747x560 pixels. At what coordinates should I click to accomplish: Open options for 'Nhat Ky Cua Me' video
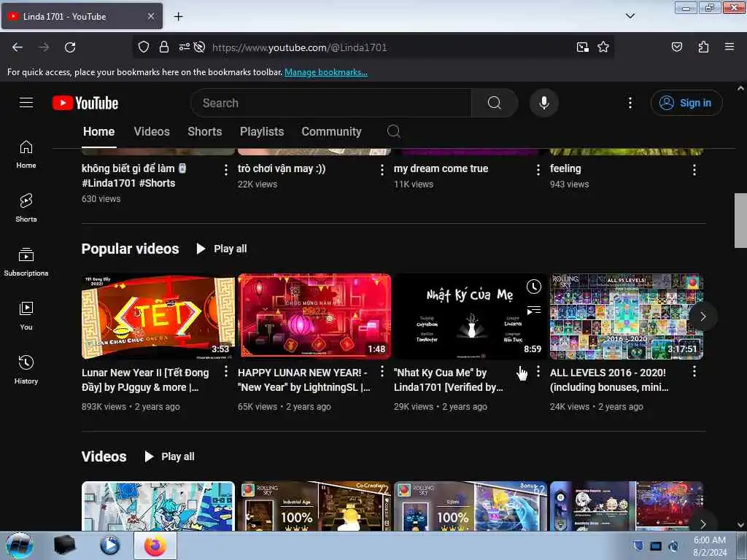538,371
